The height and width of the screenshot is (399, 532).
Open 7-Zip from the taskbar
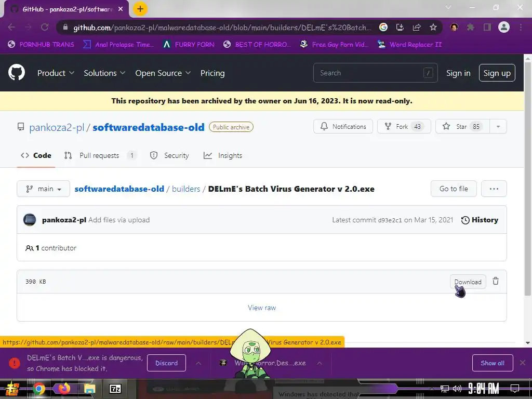(115, 389)
